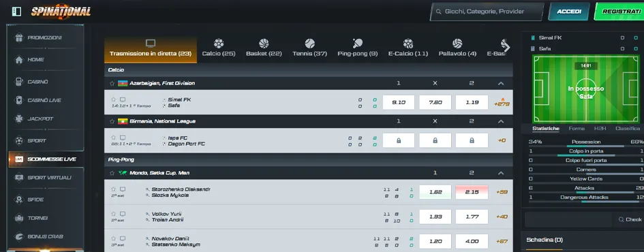Favorite the Ispe FC match

coord(114,138)
